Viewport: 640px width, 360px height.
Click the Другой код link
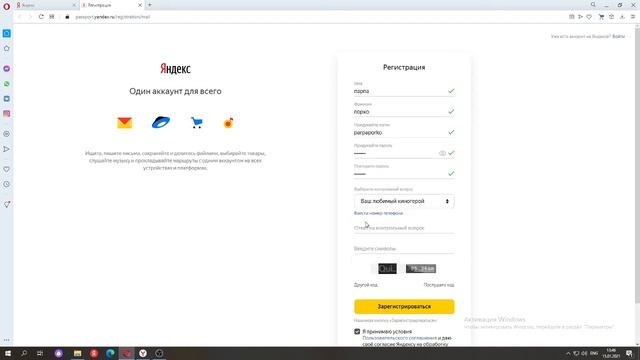click(366, 285)
